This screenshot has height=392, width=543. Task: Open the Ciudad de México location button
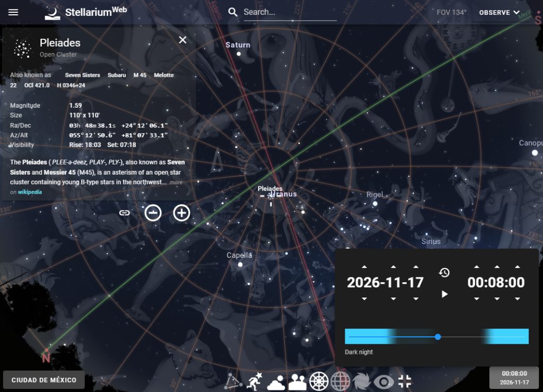point(44,380)
